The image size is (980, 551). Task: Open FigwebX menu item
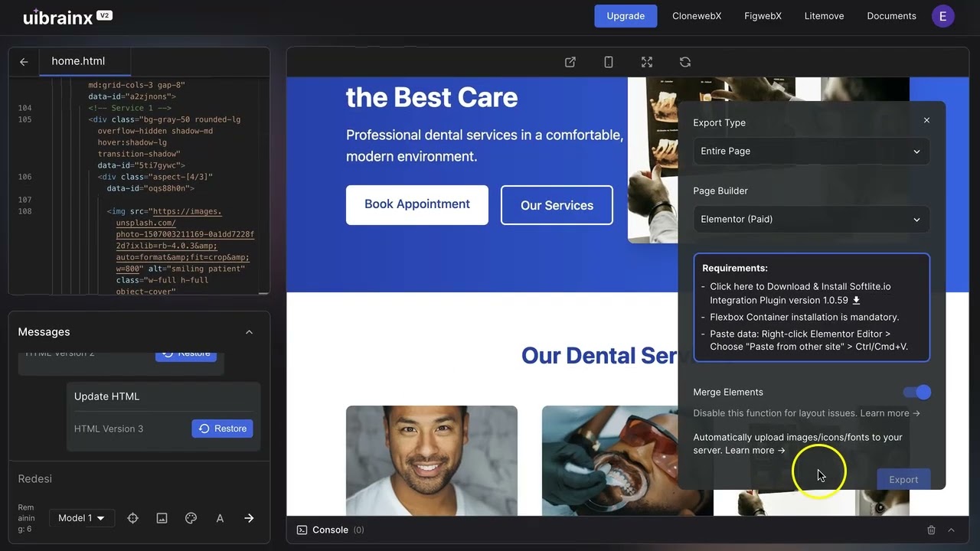pyautogui.click(x=763, y=16)
